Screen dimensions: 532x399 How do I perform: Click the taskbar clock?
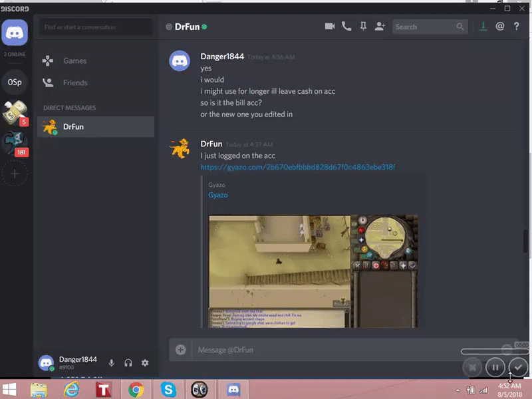tap(509, 390)
